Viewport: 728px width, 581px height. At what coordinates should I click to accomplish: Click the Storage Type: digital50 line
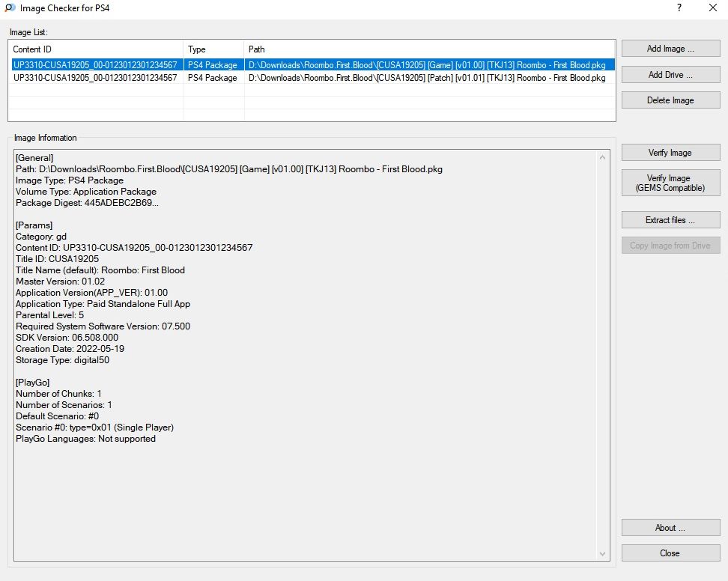pos(62,360)
